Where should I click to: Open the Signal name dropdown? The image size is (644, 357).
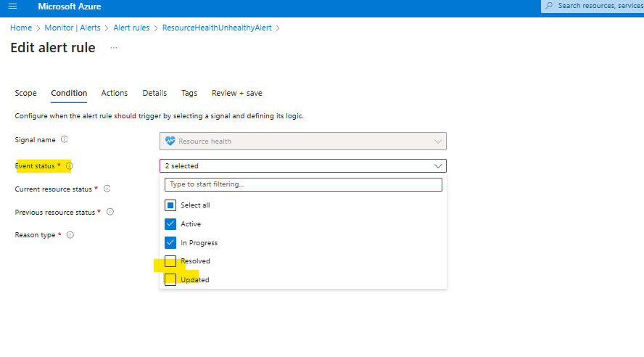[x=303, y=141]
